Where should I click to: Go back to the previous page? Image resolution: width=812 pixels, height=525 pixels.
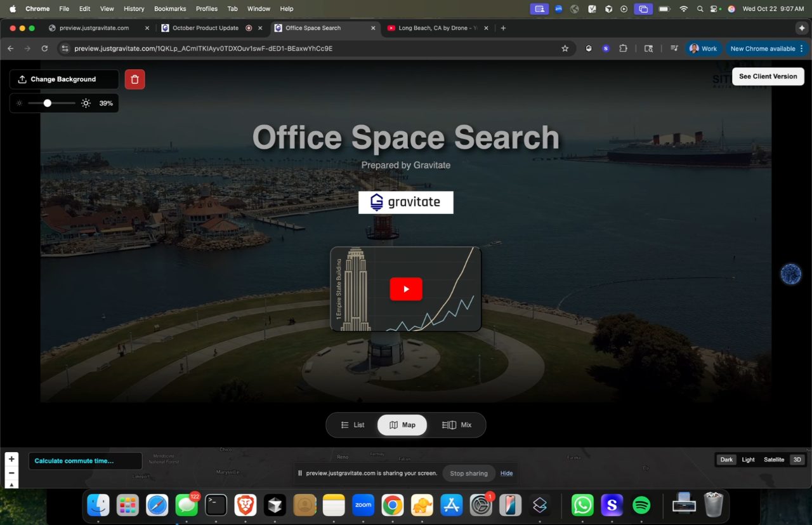pos(10,48)
